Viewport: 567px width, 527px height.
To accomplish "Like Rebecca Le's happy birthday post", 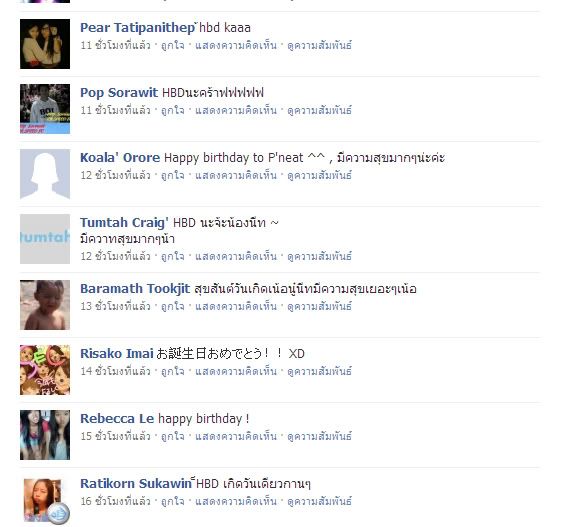I will point(172,436).
